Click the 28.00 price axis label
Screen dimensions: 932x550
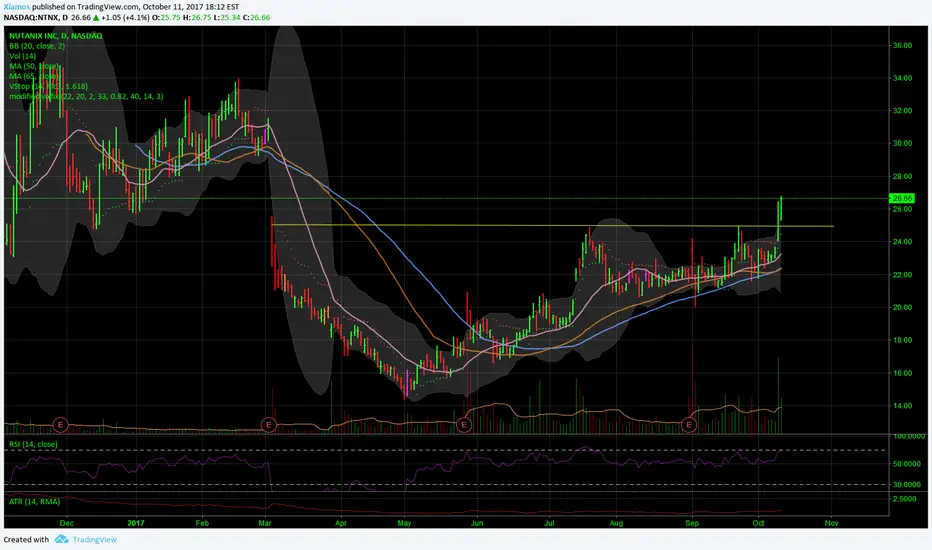tap(902, 177)
